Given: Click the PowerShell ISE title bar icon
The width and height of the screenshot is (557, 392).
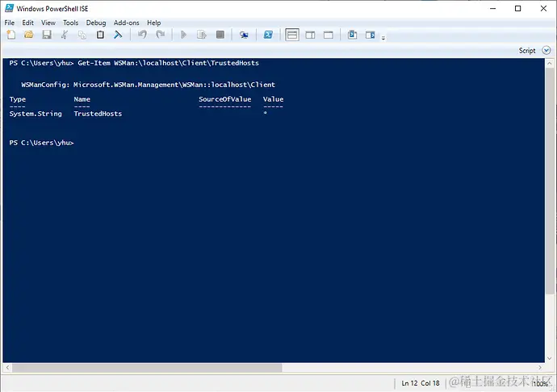Looking at the screenshot, I should click(9, 8).
